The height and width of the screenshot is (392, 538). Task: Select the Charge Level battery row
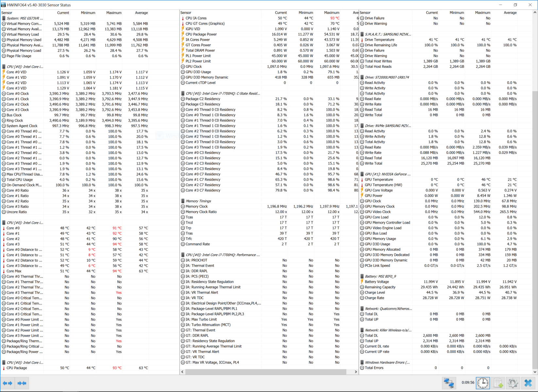click(375, 293)
